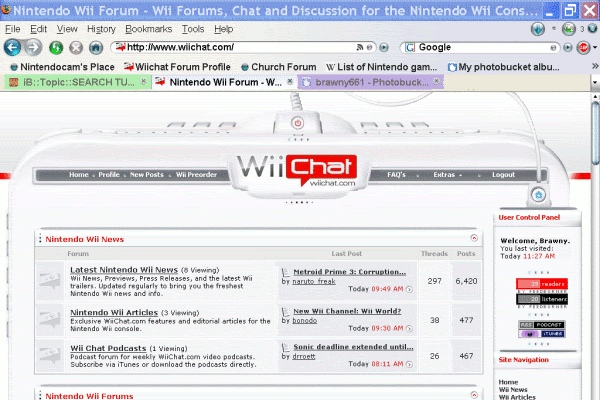Open the Latest Nintendo Wii News forum

[124, 270]
